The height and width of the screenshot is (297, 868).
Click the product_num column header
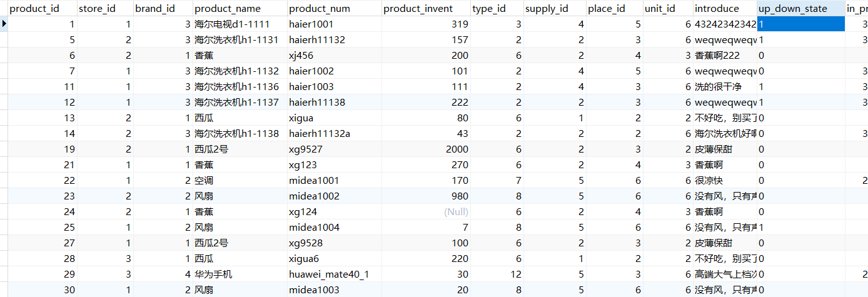334,8
